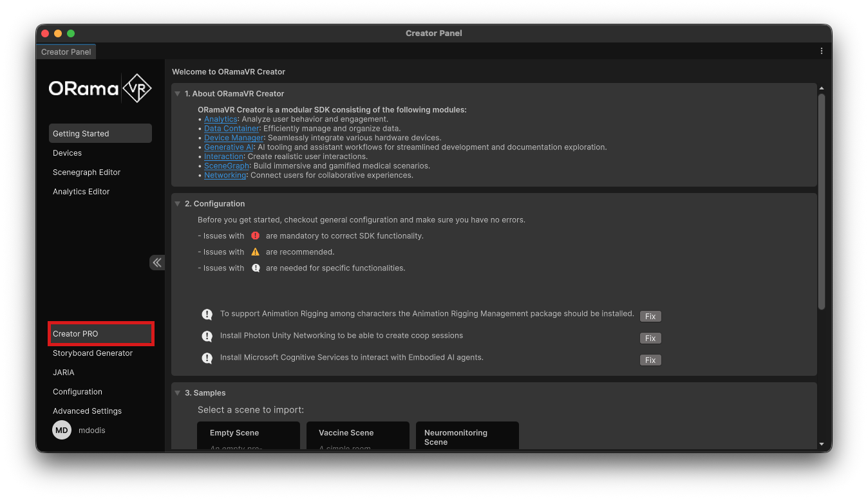Click the red mandatory error icon in legend
This screenshot has height=500, width=868.
coord(256,236)
